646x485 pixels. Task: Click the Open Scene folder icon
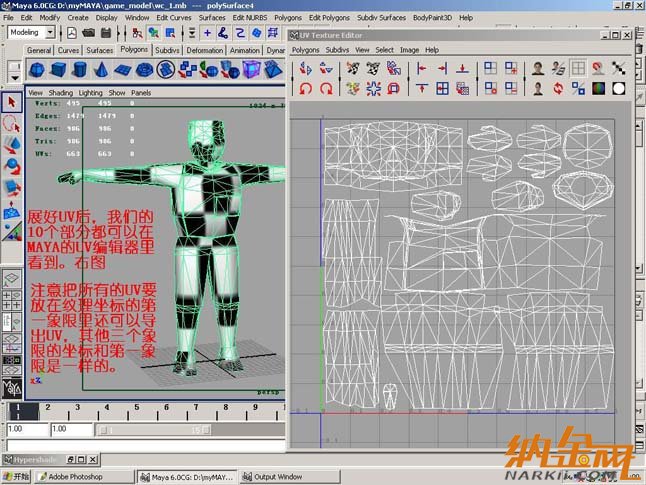[89, 33]
